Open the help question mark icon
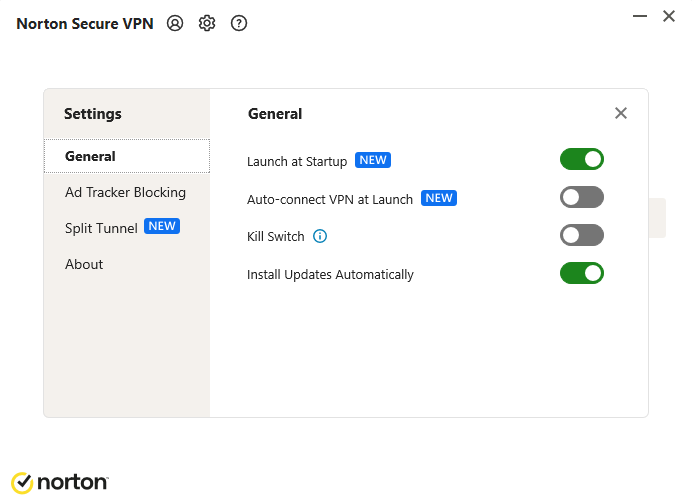This screenshot has width=692, height=499. pyautogui.click(x=239, y=23)
